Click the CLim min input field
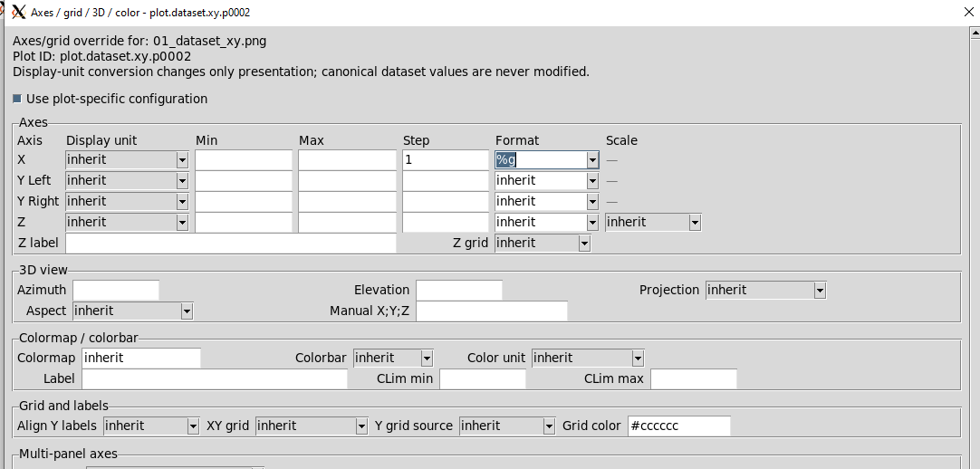Viewport: 980px width, 469px height. click(483, 378)
